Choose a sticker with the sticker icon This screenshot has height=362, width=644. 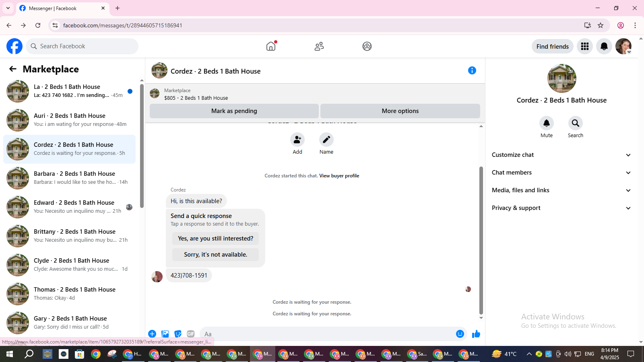click(x=178, y=334)
